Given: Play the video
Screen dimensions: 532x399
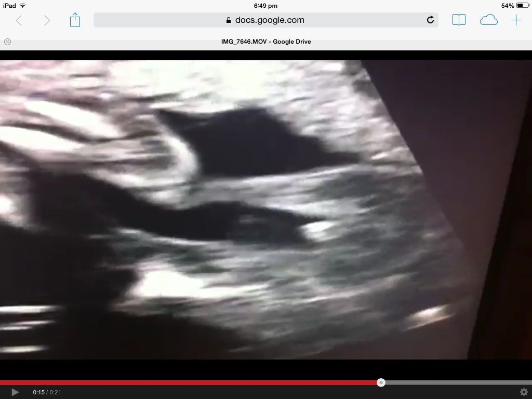Looking at the screenshot, I should click(x=15, y=392).
